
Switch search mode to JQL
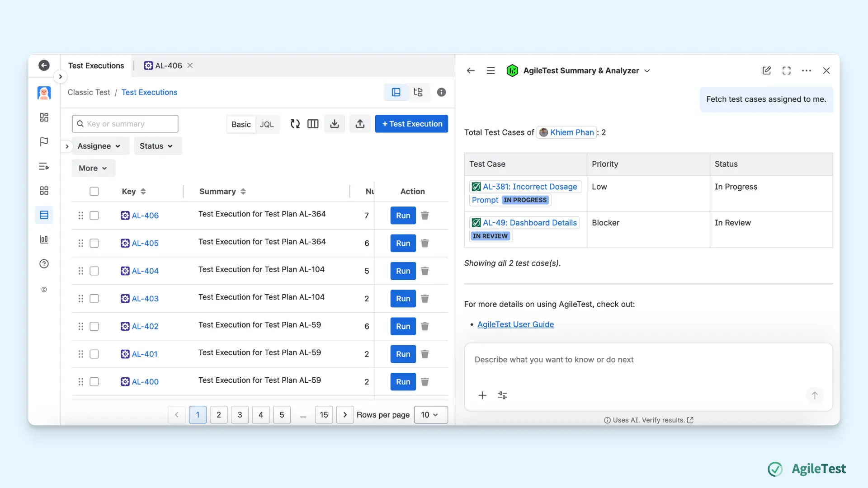(x=267, y=124)
